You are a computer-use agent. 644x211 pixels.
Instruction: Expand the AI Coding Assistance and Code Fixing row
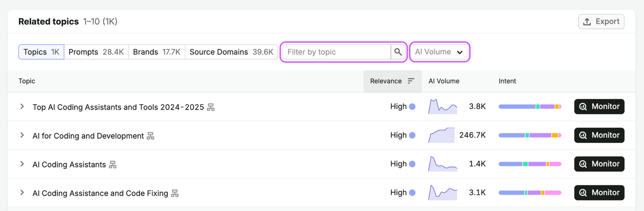coord(22,192)
